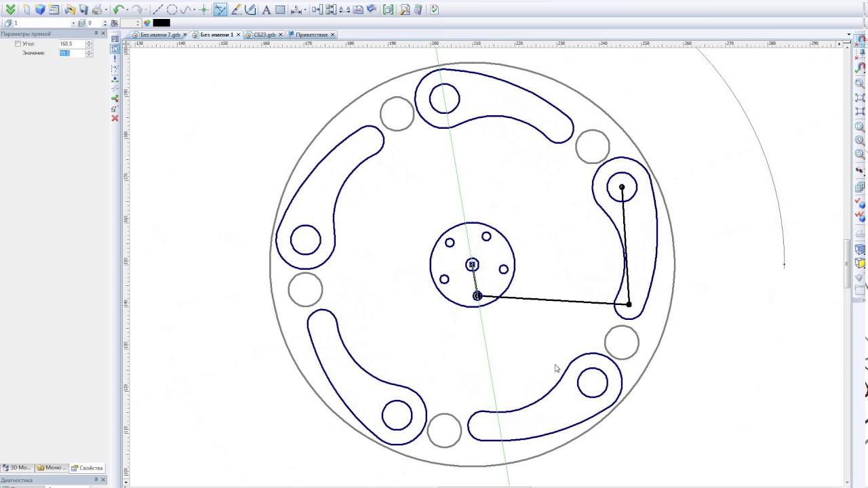Expand the Undo history dropdown arrow
Image resolution: width=868 pixels, height=488 pixels.
127,9
